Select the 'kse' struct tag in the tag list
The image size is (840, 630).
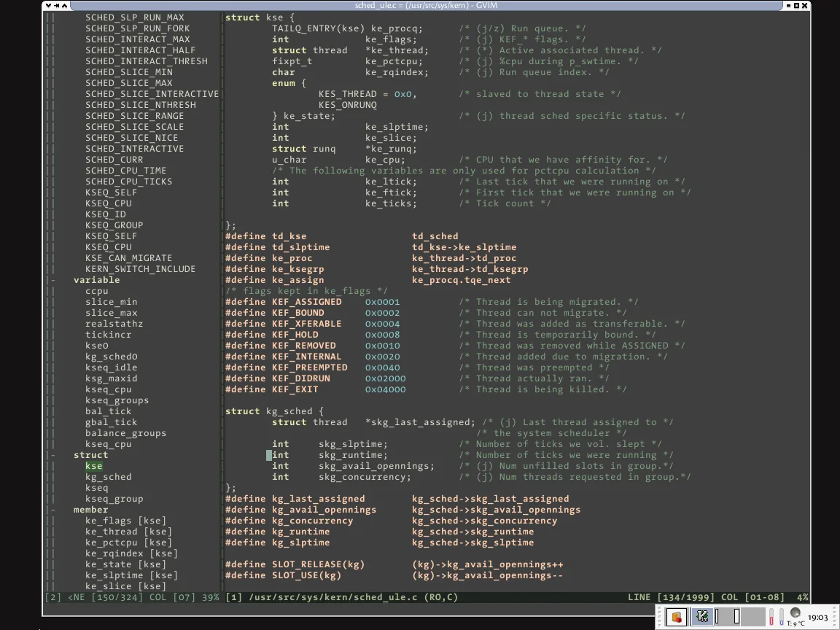pyautogui.click(x=94, y=466)
